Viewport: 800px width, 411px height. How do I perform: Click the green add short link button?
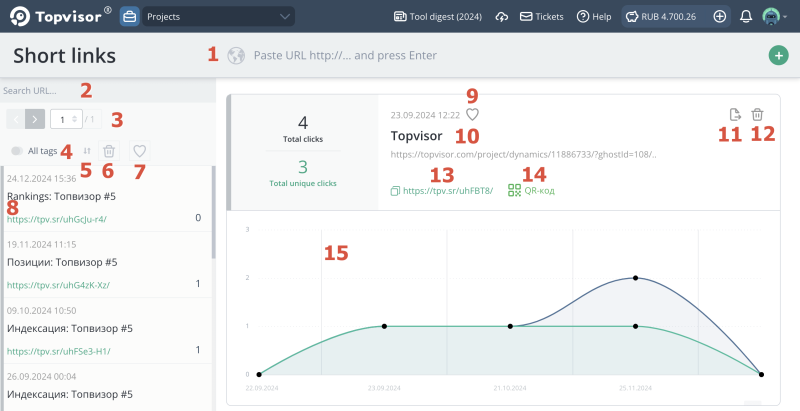coord(778,56)
